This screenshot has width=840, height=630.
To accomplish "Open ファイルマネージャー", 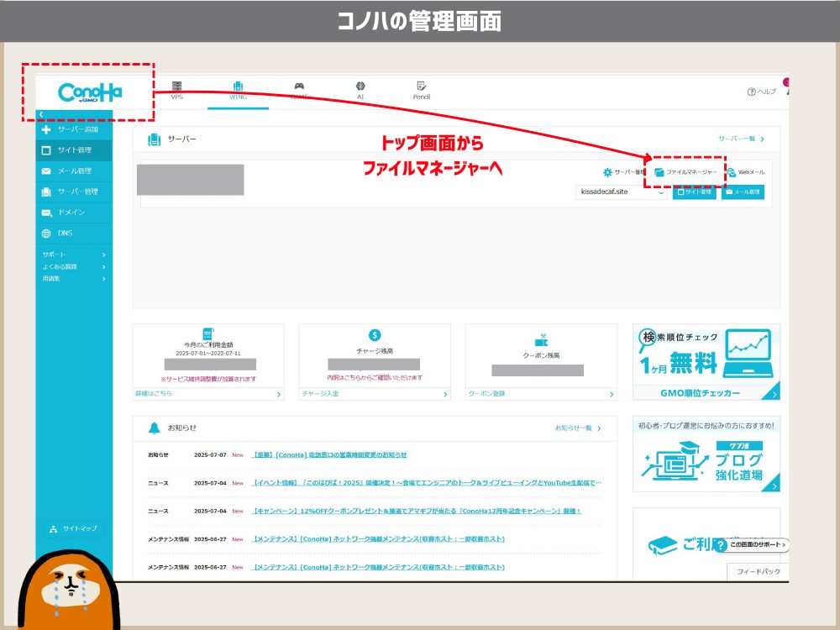I will (685, 172).
